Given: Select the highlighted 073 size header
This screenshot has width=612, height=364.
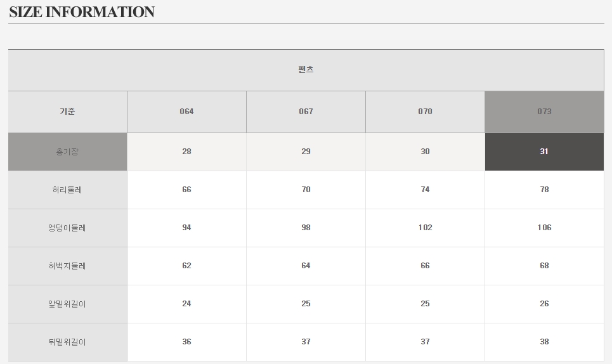Looking at the screenshot, I should click(544, 112).
